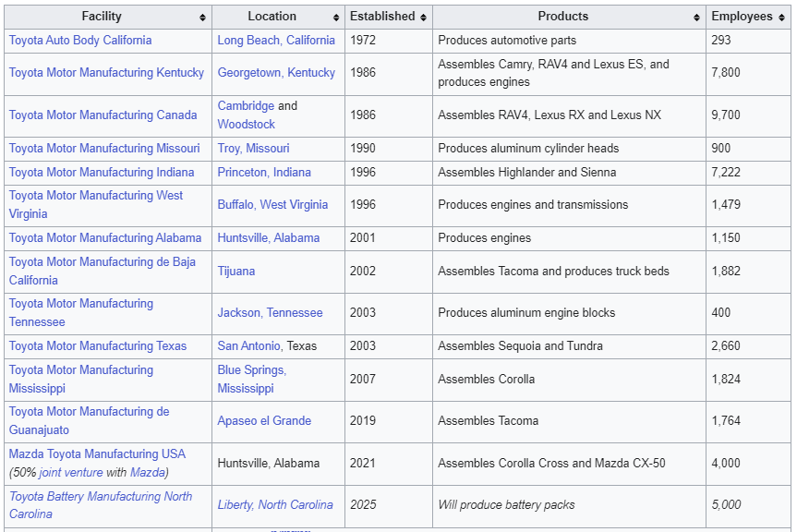The image size is (797, 532).
Task: Click the Tijuana location link
Action: click(235, 272)
